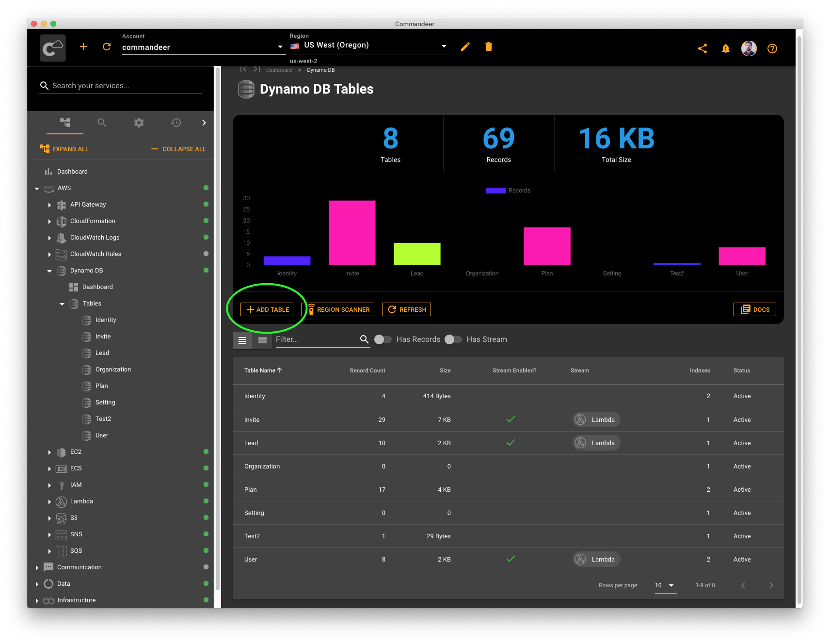Open the DOCS button

[x=755, y=309]
